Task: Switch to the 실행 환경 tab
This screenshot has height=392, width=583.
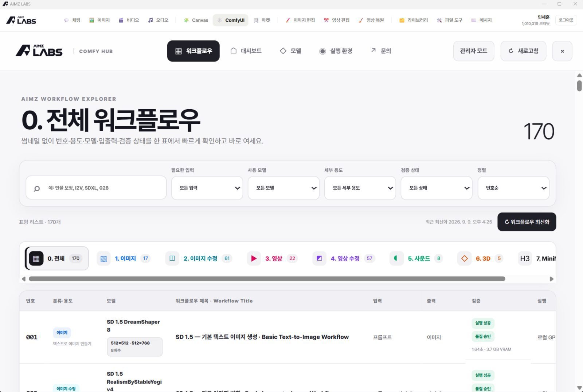Action: tap(336, 51)
